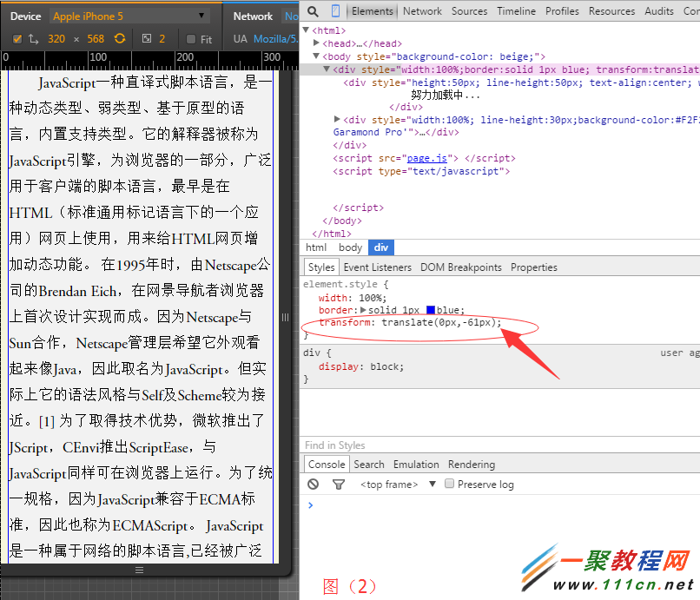This screenshot has width=700, height=600.
Task: Click the UA string Mozilla/5 field
Action: tap(275, 39)
